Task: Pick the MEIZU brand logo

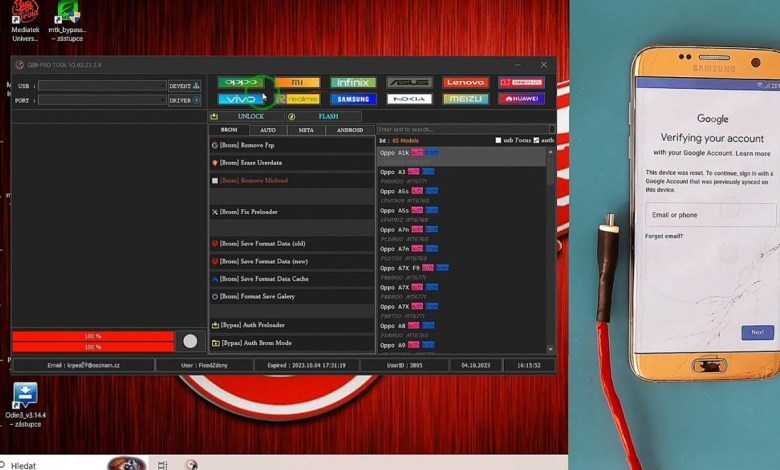Action: pos(466,99)
